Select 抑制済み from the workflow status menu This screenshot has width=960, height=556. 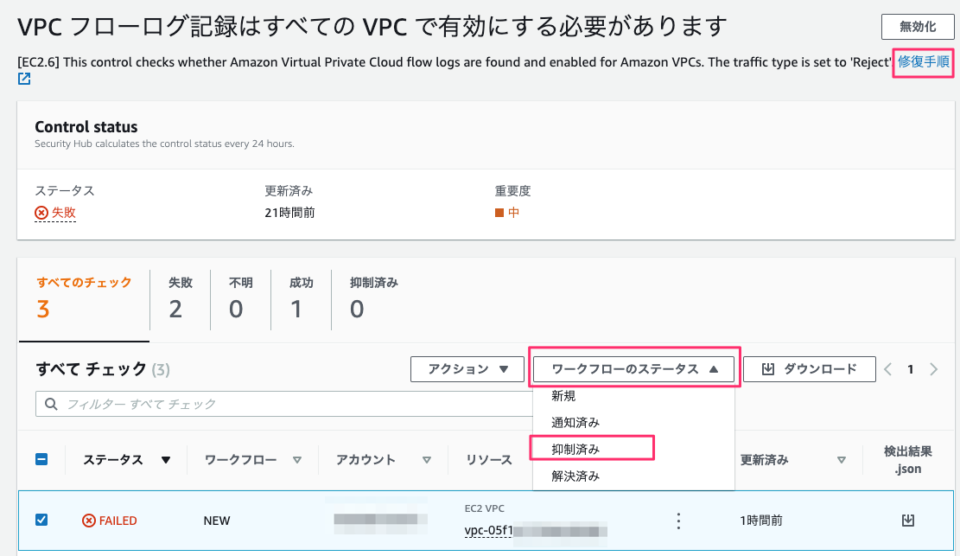[x=576, y=449]
